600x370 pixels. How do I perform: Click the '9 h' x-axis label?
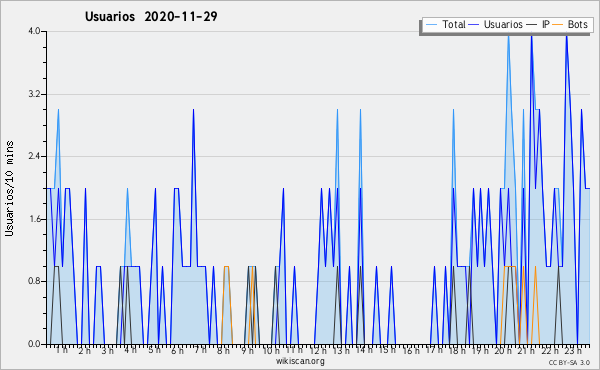coord(248,350)
